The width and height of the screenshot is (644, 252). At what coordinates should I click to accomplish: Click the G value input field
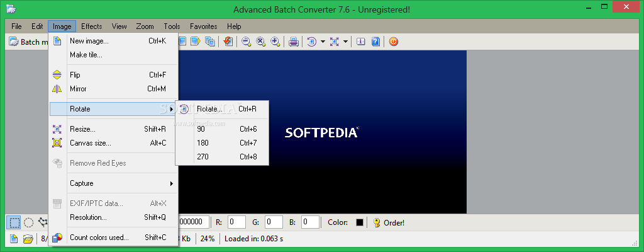(274, 222)
